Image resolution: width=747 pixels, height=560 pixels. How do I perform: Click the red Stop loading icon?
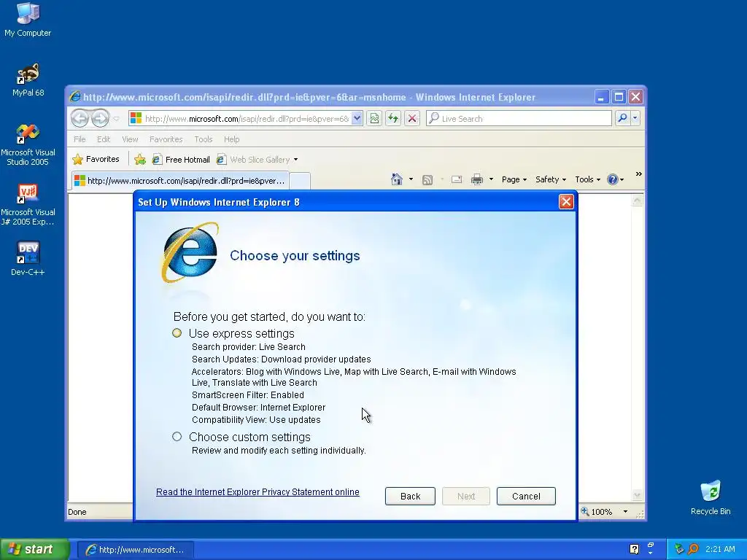coord(412,118)
